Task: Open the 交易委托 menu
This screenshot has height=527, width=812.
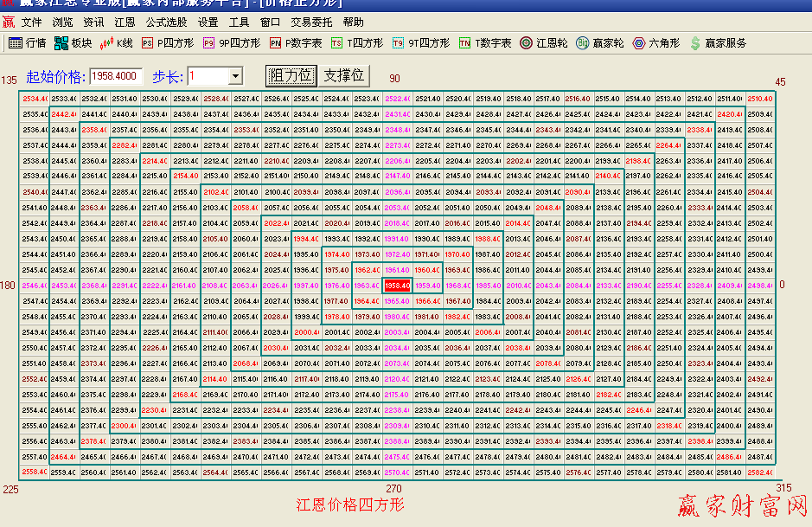Action: click(311, 22)
